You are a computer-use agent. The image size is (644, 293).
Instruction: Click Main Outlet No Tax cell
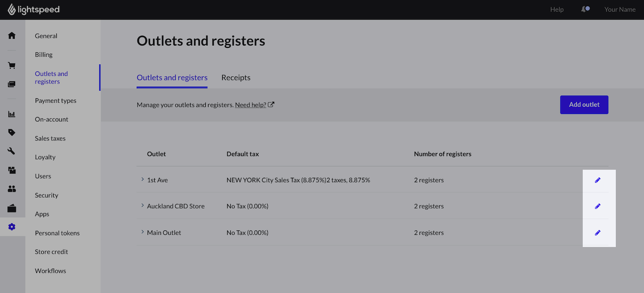coord(247,233)
